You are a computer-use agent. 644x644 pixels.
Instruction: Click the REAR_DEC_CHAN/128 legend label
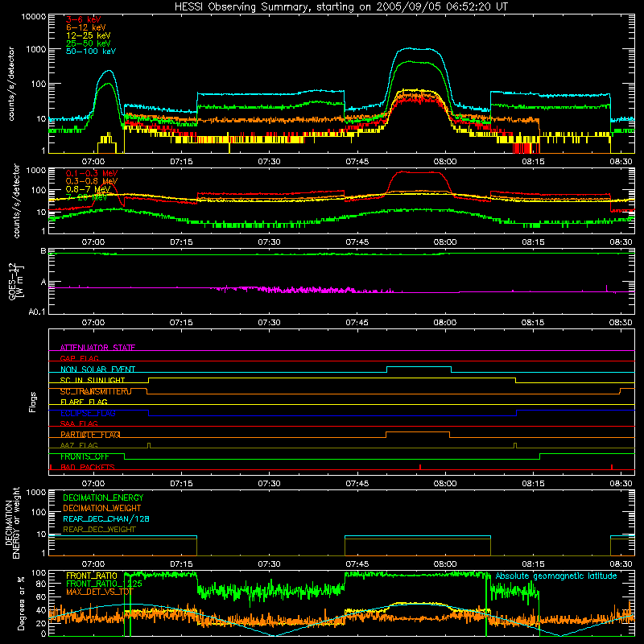(x=106, y=518)
